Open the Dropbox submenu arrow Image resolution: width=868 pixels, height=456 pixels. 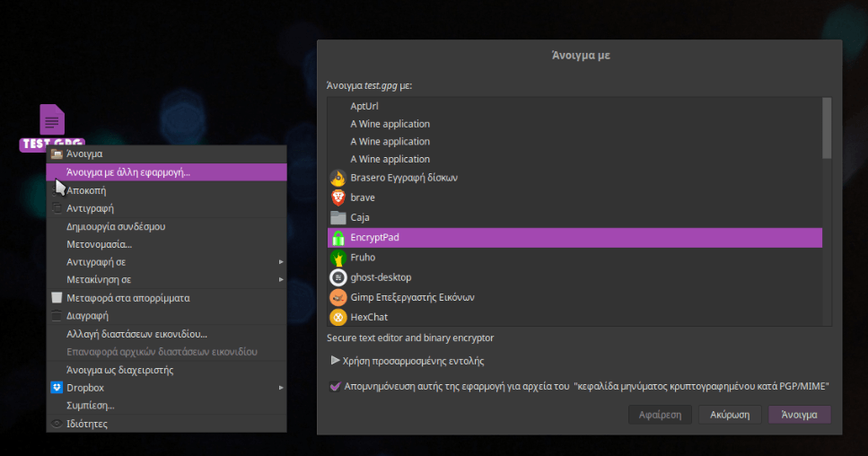click(281, 388)
